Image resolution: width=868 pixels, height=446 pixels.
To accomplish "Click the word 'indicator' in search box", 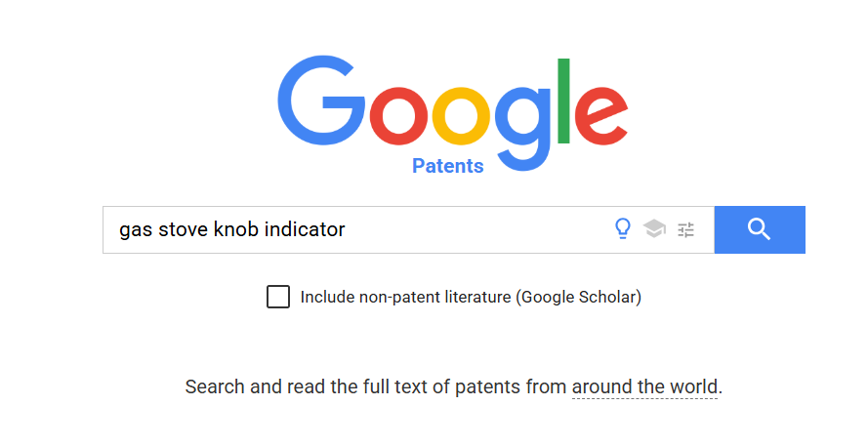I will click(x=305, y=229).
